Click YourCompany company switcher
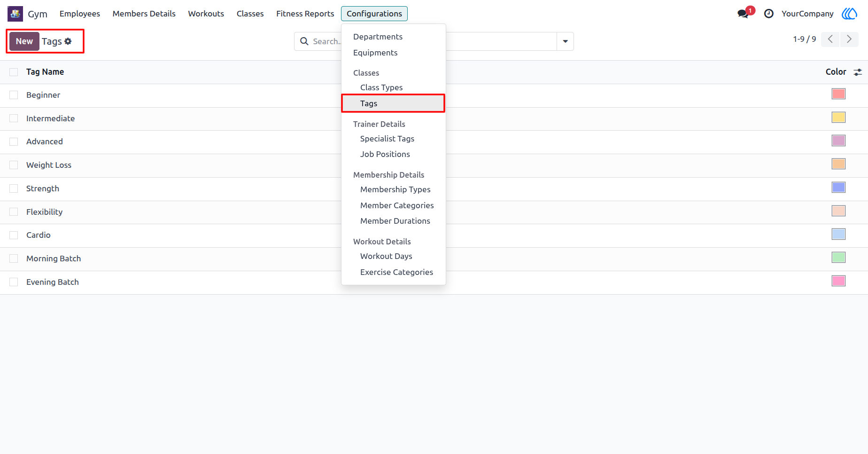This screenshot has height=454, width=868. (x=807, y=14)
